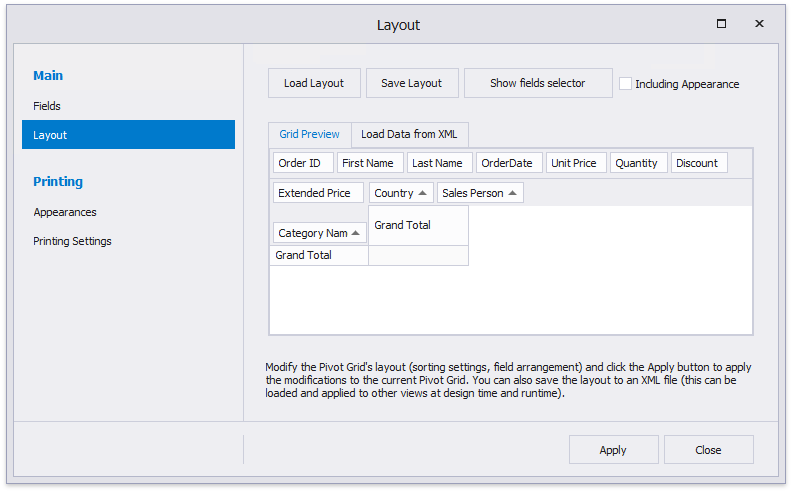Click the sort arrow on Sales Person field
This screenshot has height=492, width=792.
coord(513,193)
